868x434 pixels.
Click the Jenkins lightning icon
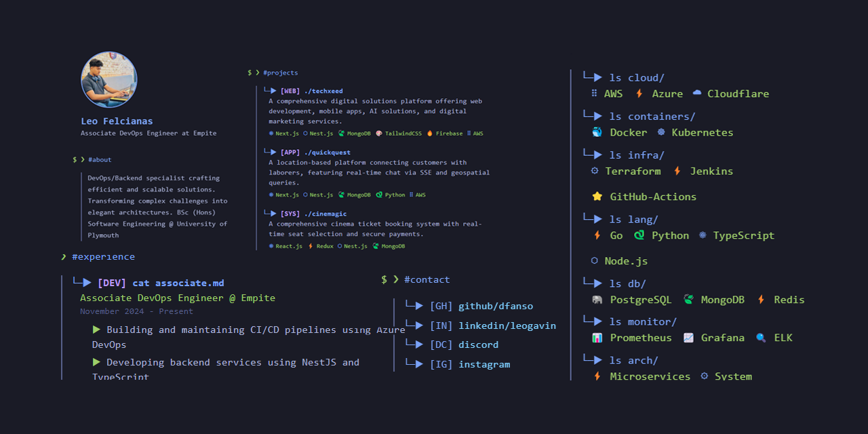point(677,171)
